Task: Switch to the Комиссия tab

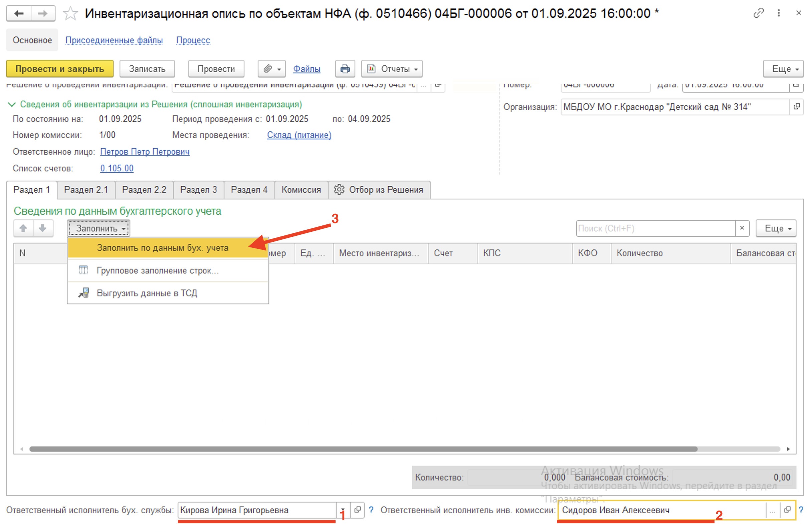Action: [x=301, y=190]
